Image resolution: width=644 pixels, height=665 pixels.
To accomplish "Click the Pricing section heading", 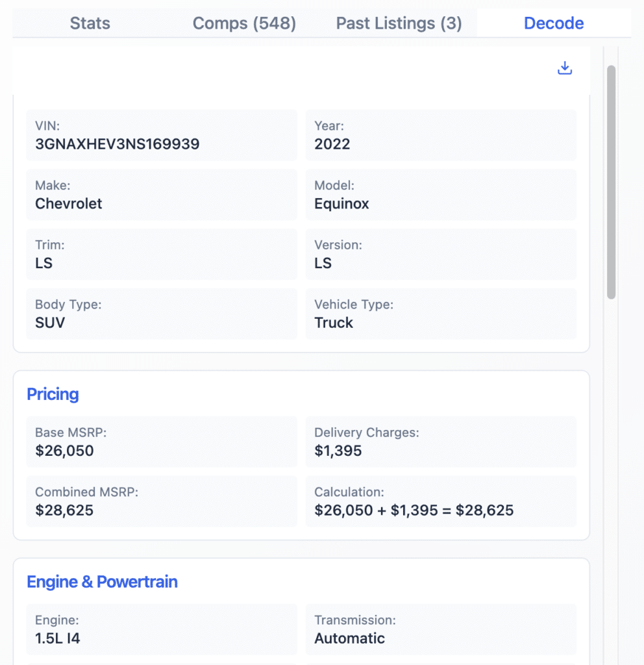I will coord(53,394).
